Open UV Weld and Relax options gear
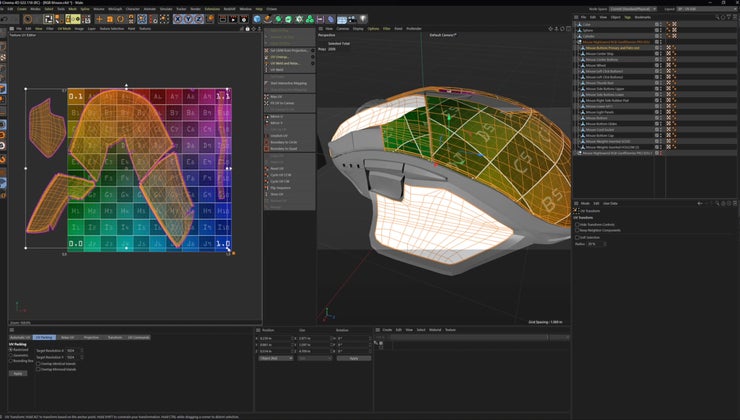The image size is (740, 420). (x=312, y=63)
